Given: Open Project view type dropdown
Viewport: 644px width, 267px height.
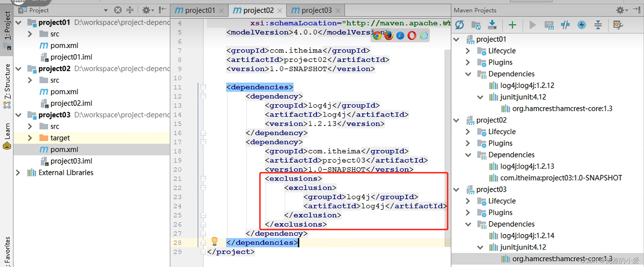Looking at the screenshot, I should click(x=106, y=10).
